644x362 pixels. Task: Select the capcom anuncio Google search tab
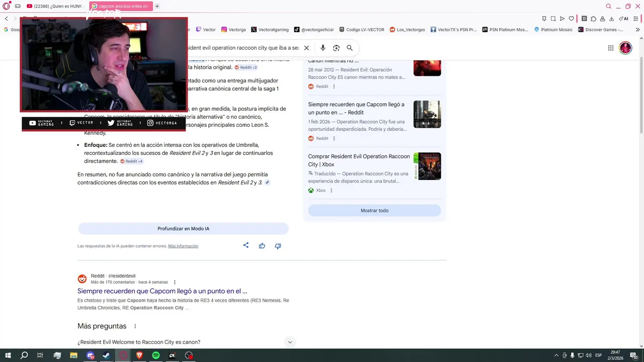121,6
